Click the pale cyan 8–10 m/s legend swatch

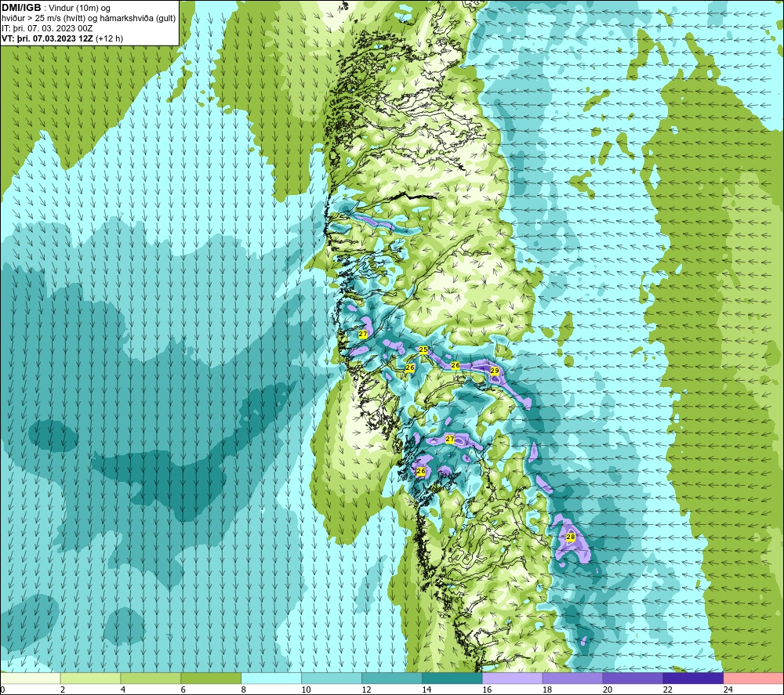point(271,678)
